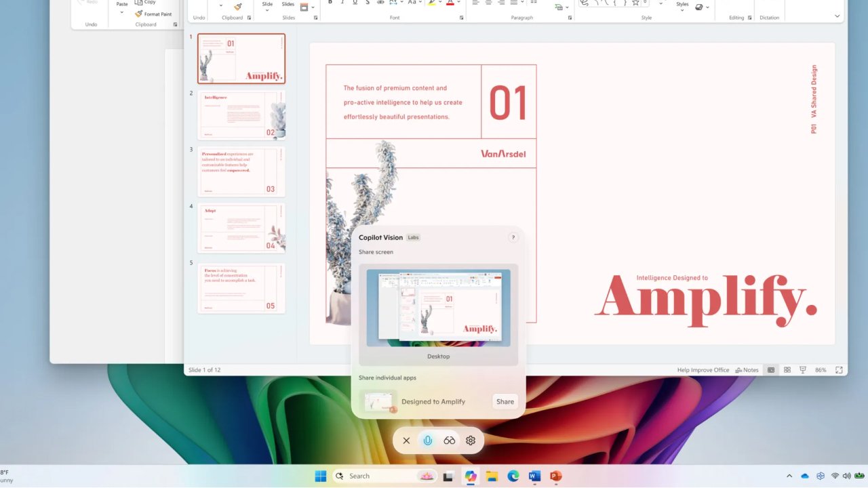Fit slide to current window icon

(839, 370)
